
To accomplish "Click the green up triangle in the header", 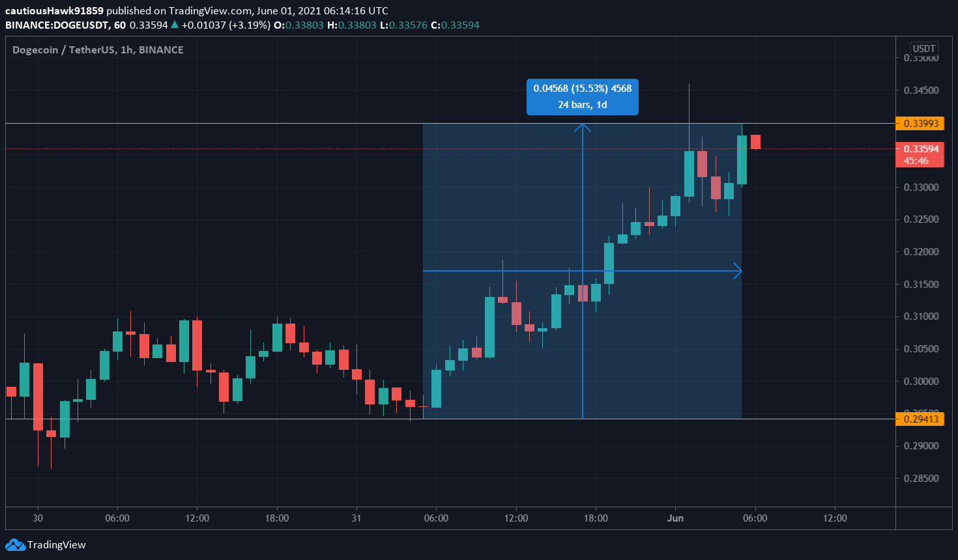I will coord(174,25).
